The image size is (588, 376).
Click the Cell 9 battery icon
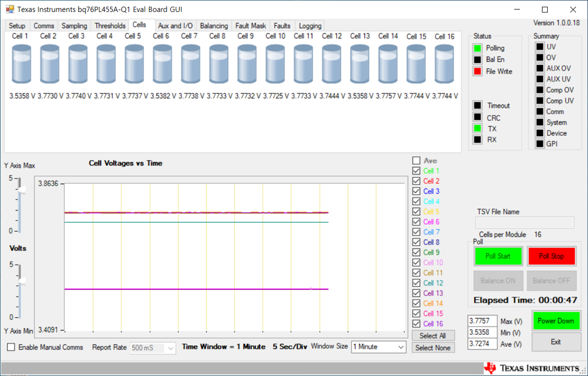pyautogui.click(x=247, y=64)
